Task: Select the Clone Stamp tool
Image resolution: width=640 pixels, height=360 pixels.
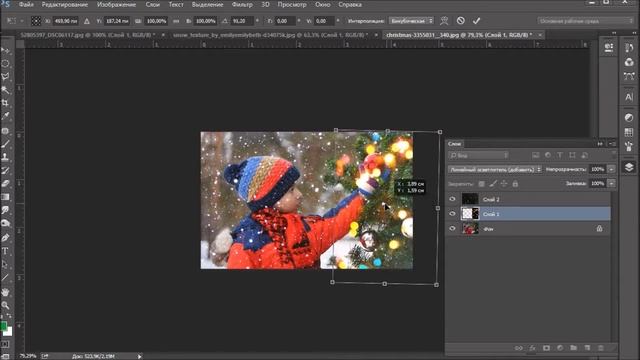Action: point(5,157)
